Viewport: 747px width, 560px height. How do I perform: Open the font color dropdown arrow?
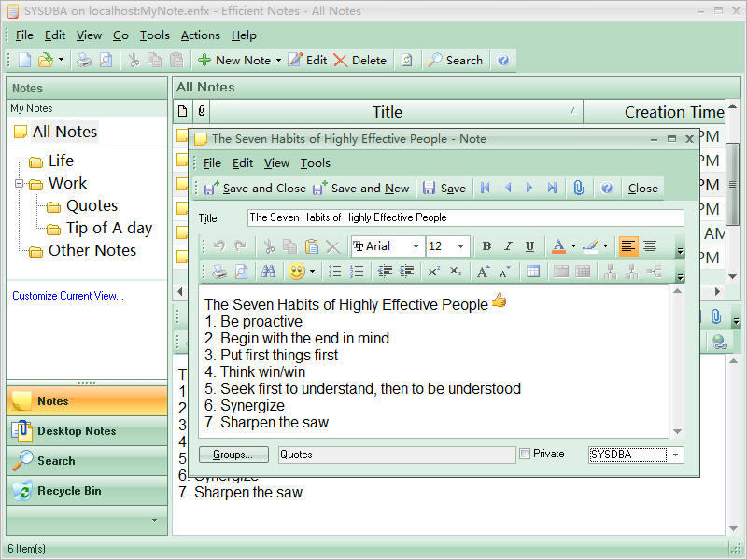(573, 246)
